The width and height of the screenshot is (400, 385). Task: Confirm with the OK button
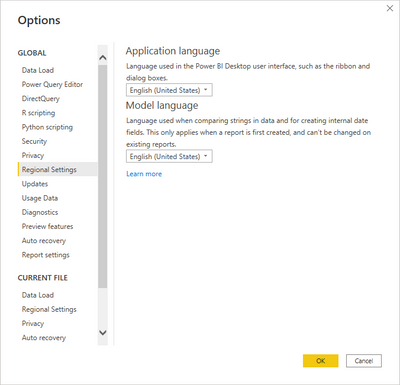321,361
